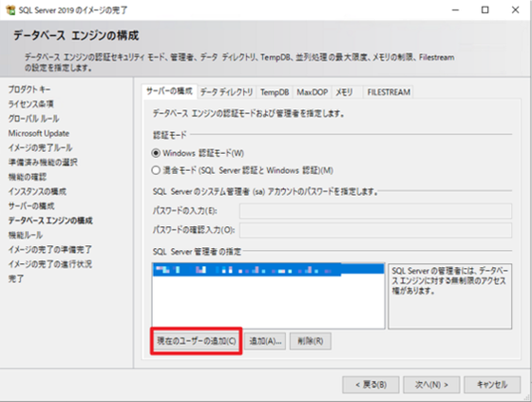Click 機能の確認 in the step list

click(28, 177)
